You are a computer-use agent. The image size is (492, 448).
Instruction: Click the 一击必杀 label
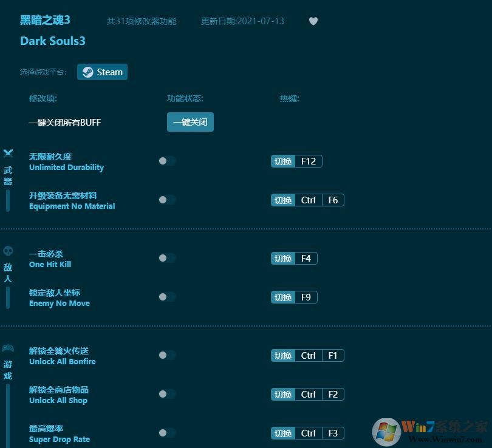(46, 254)
